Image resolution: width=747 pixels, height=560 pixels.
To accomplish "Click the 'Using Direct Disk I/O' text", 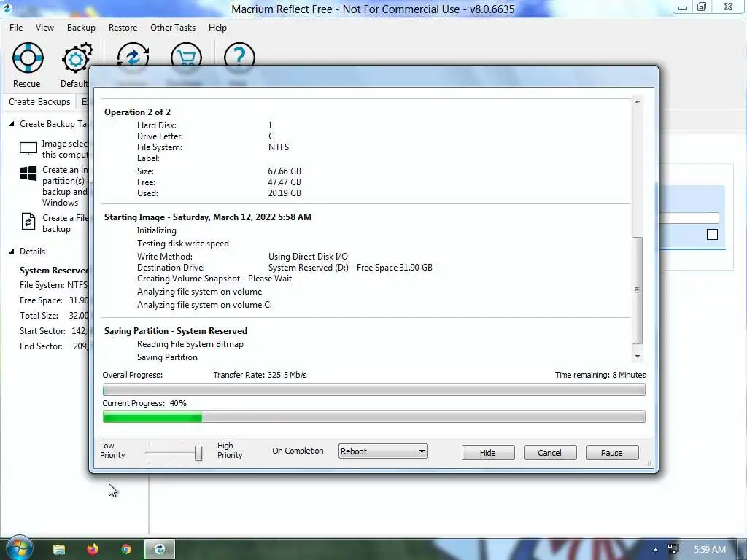I will [308, 257].
